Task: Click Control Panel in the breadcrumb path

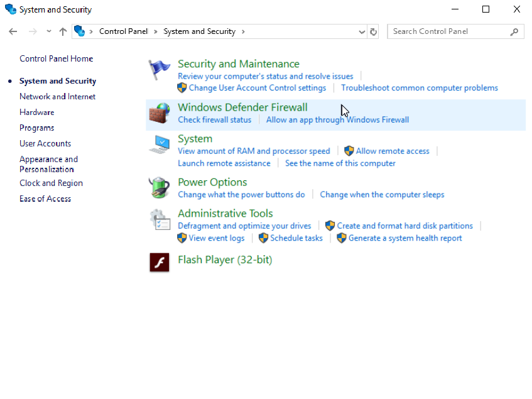Action: click(x=124, y=31)
